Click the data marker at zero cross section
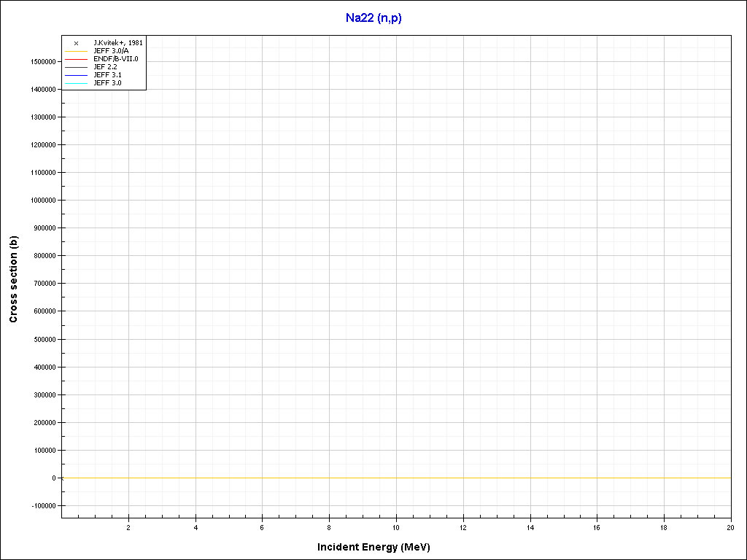This screenshot has width=747, height=560. click(x=62, y=478)
